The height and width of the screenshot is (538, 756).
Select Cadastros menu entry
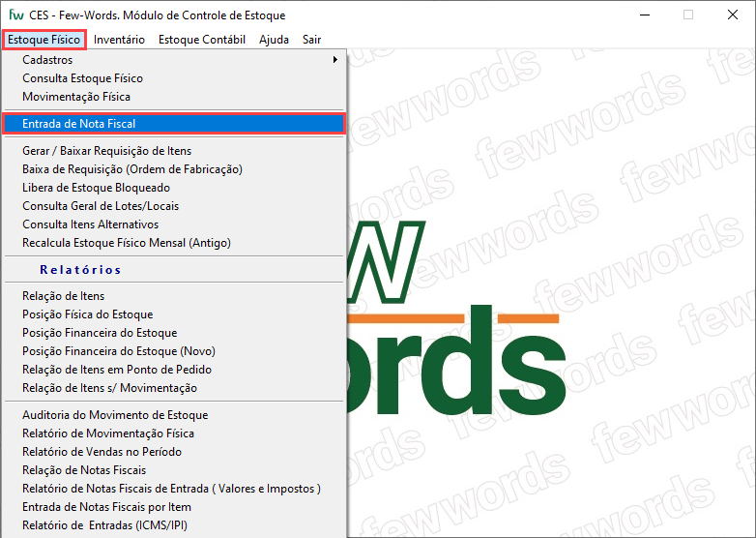[174, 60]
